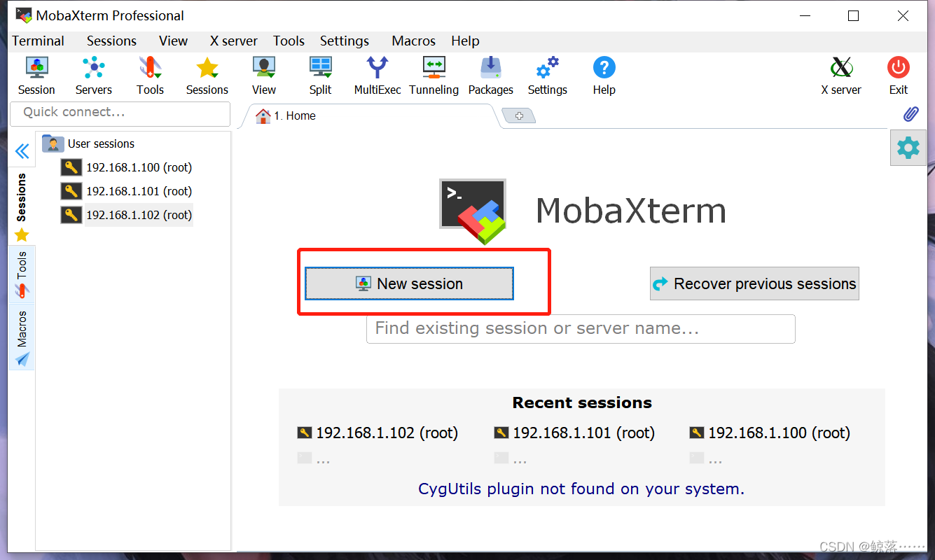Open the Help toolbar icon
The image size is (935, 560).
tap(604, 68)
